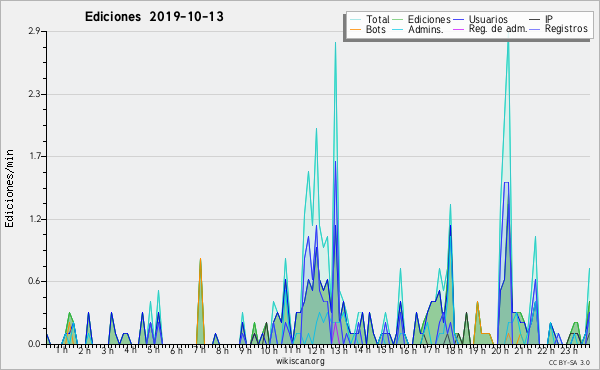Click the Reg. de adm. magenta legend line
The width and height of the screenshot is (600, 370).
(458, 29)
